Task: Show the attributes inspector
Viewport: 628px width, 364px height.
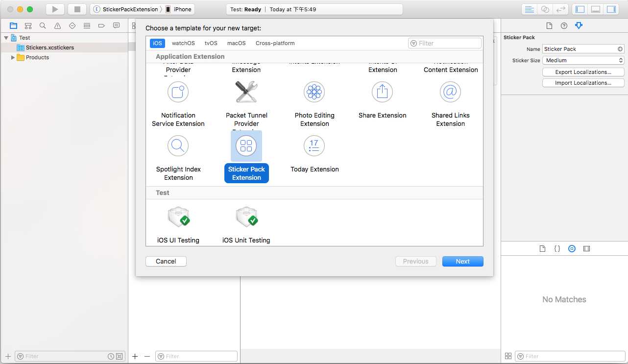Action: 579,25
